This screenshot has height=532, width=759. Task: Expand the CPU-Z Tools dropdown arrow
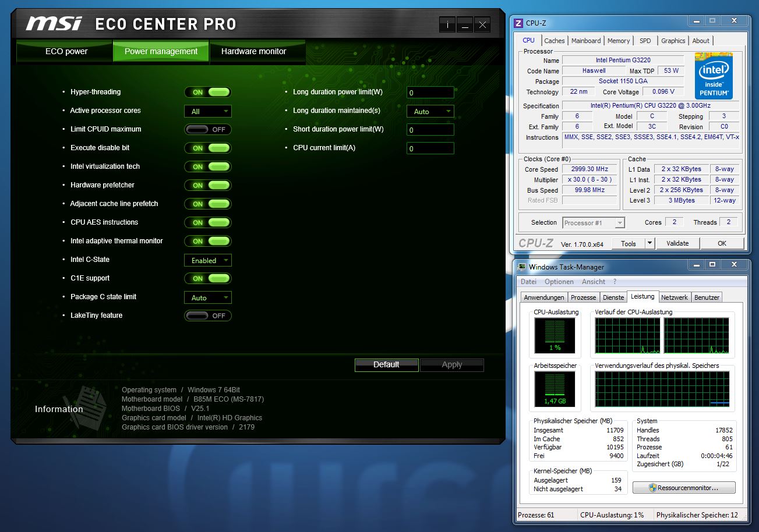(x=650, y=243)
